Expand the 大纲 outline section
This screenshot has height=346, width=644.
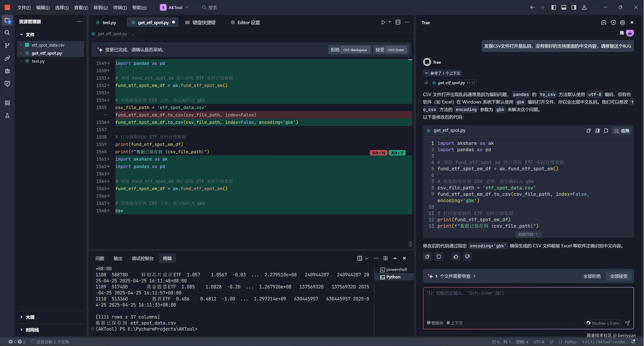pyautogui.click(x=30, y=317)
